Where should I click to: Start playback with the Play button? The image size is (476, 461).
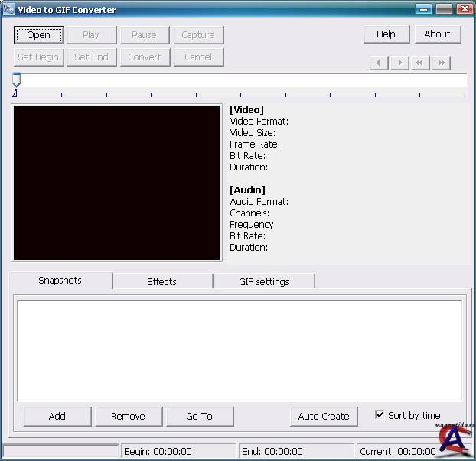91,35
